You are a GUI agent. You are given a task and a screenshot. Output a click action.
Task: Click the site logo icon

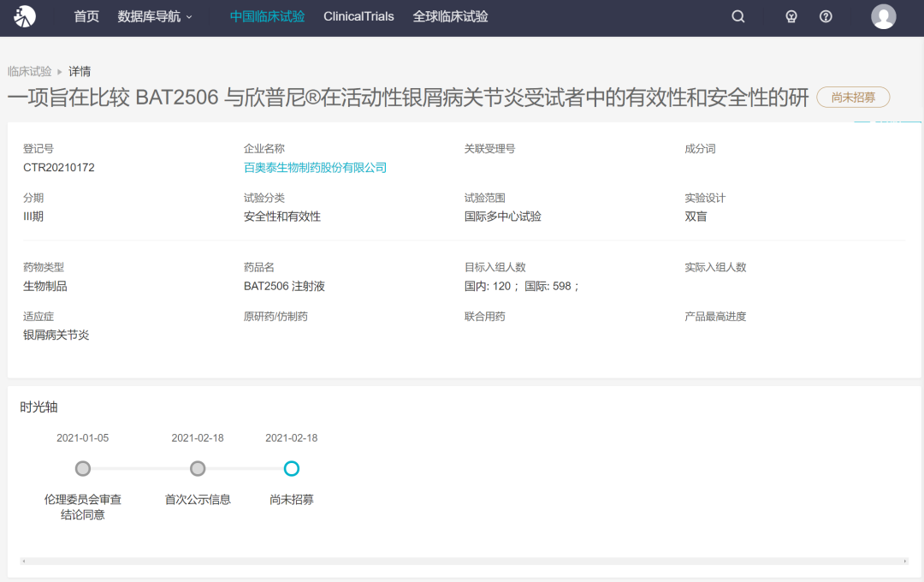[25, 16]
